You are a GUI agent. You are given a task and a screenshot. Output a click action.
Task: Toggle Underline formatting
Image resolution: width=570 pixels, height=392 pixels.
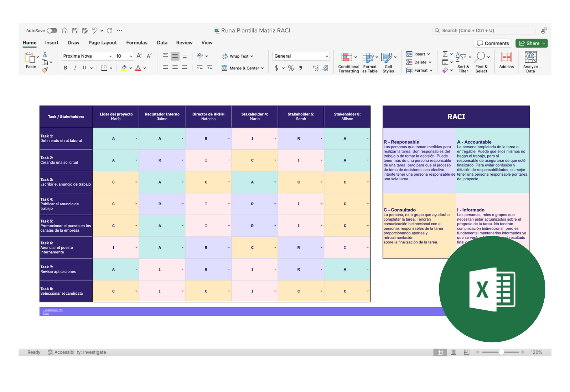pos(84,68)
